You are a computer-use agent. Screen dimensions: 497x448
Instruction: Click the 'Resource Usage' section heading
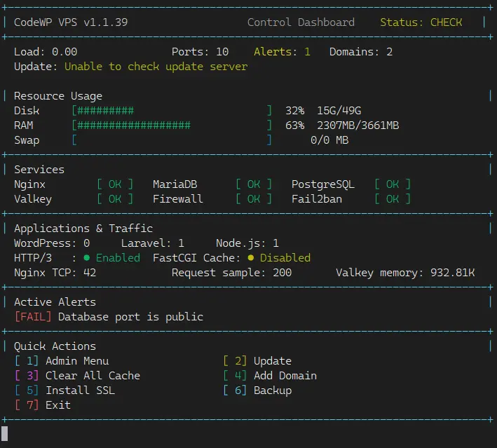pyautogui.click(x=58, y=96)
